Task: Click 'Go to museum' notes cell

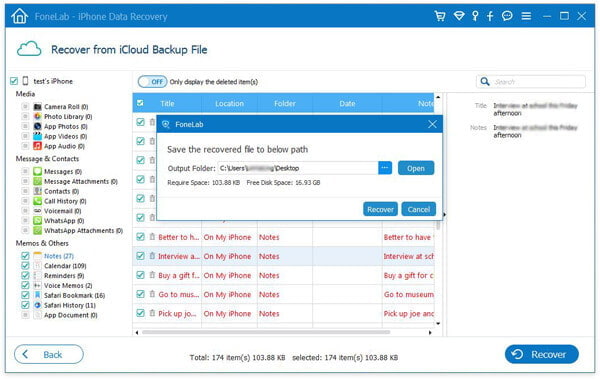Action: click(409, 294)
